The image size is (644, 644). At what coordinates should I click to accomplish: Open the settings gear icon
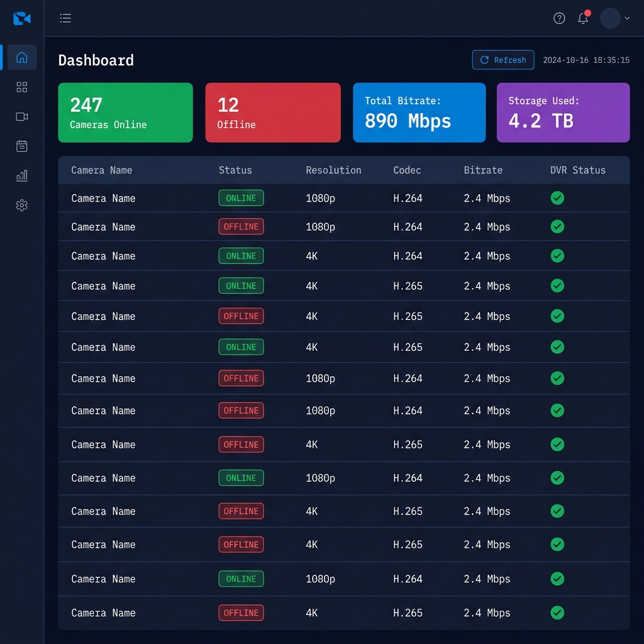pos(22,206)
